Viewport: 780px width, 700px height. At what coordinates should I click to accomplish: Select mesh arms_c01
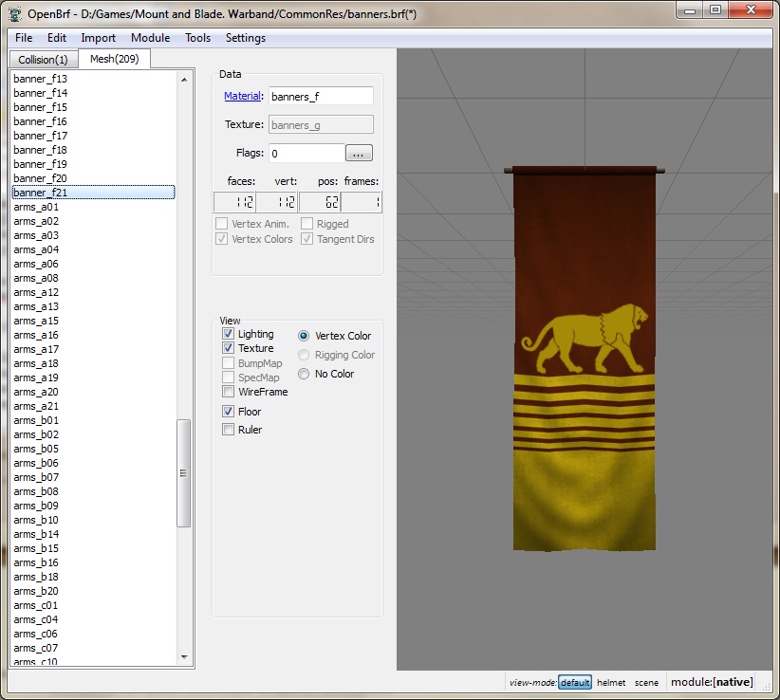pos(94,605)
